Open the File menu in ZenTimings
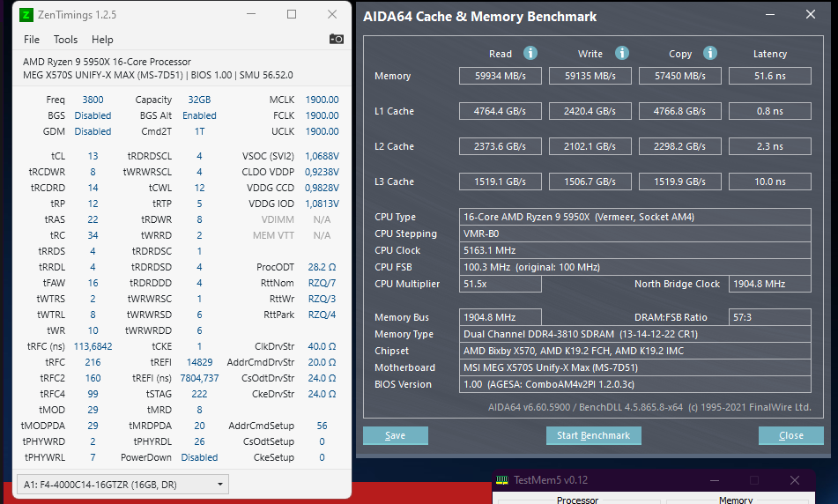The height and width of the screenshot is (504, 838). point(32,40)
